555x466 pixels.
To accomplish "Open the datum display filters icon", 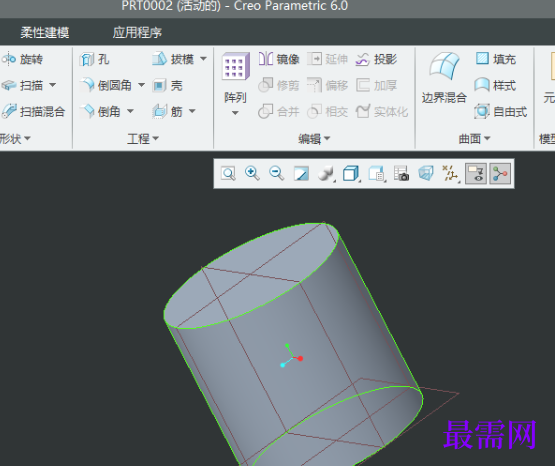I will [x=451, y=173].
